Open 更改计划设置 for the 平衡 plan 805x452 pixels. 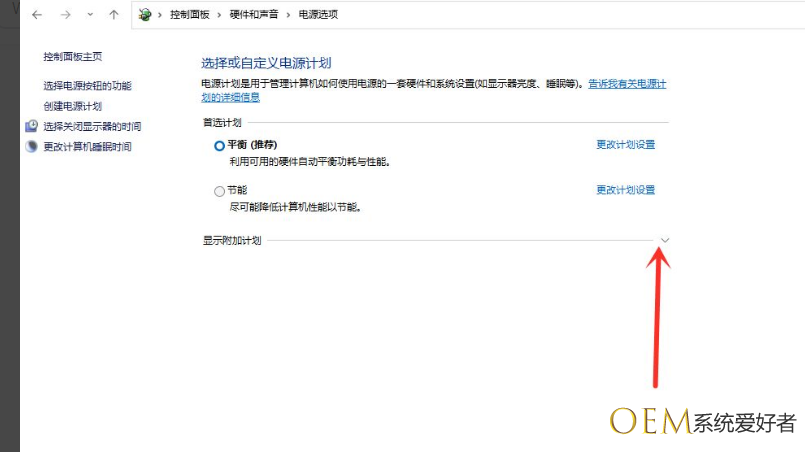[625, 145]
